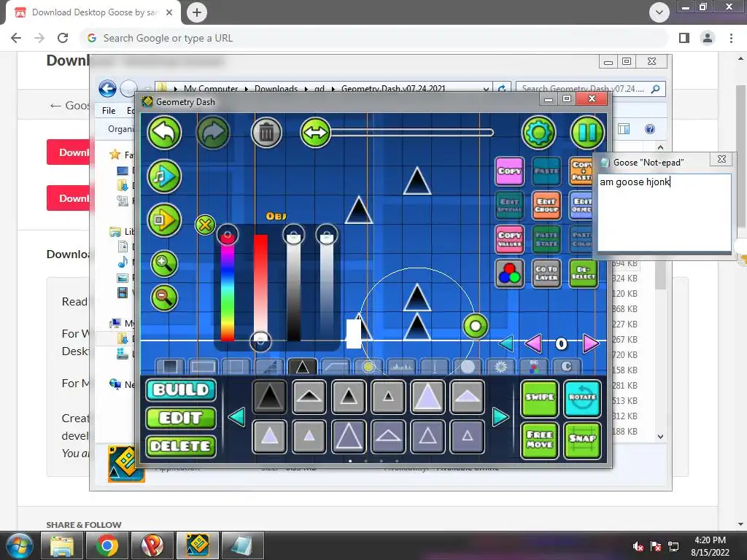Click the dimmed Paste button
This screenshot has height=560, width=747.
(546, 171)
